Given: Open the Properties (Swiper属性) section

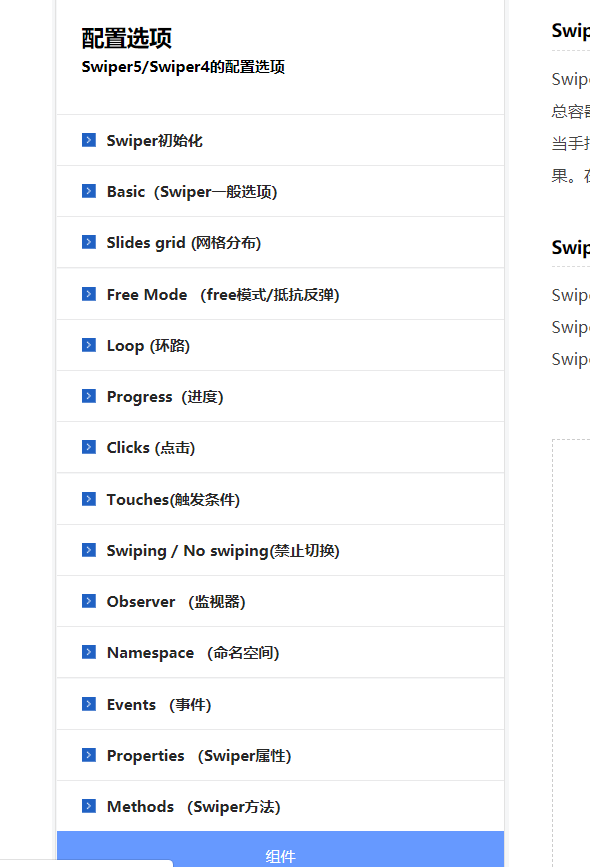Looking at the screenshot, I should 280,755.
